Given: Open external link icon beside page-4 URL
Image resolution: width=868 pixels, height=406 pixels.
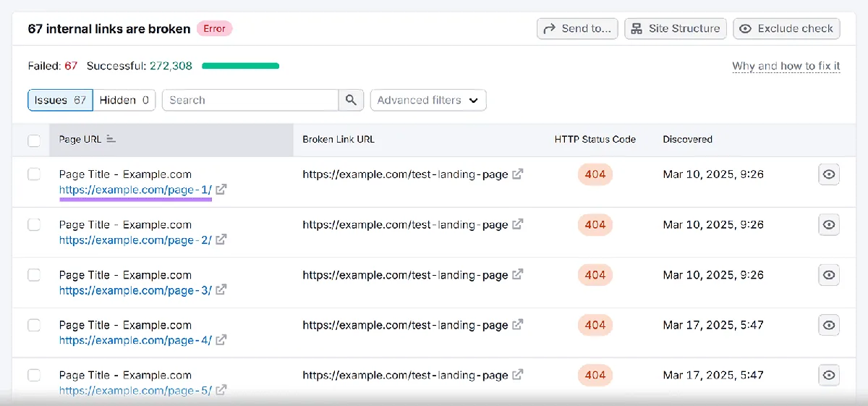Looking at the screenshot, I should pyautogui.click(x=221, y=339).
